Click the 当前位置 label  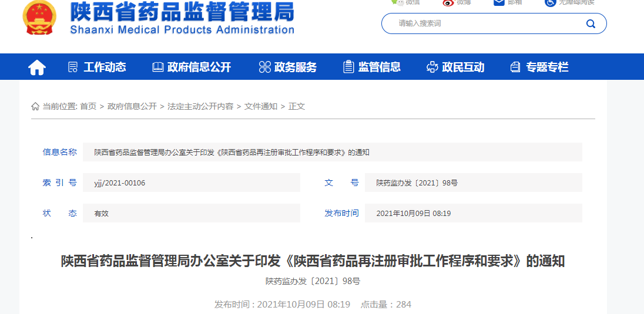(60, 106)
